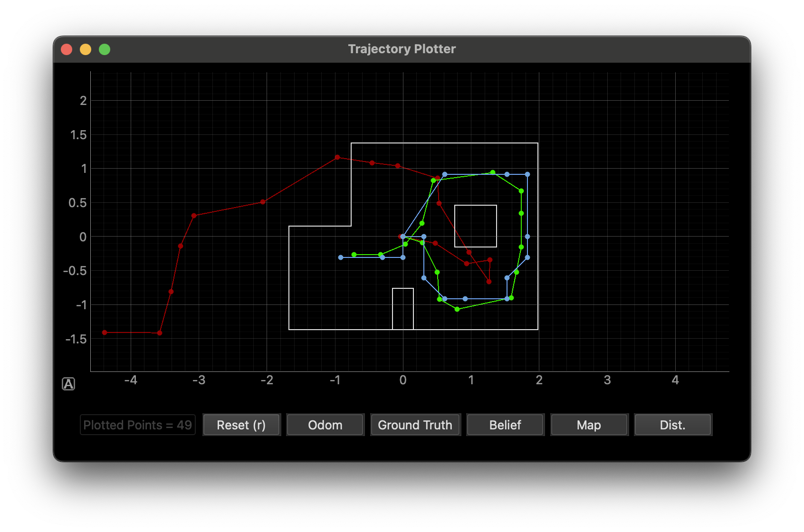The image size is (804, 532).
Task: Click the Plotted Points = 49 field
Action: [138, 425]
